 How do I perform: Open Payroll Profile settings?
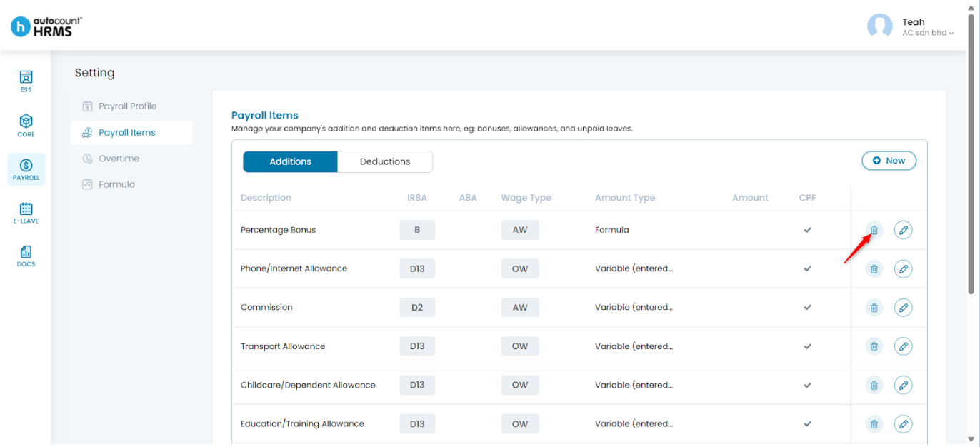coord(131,106)
